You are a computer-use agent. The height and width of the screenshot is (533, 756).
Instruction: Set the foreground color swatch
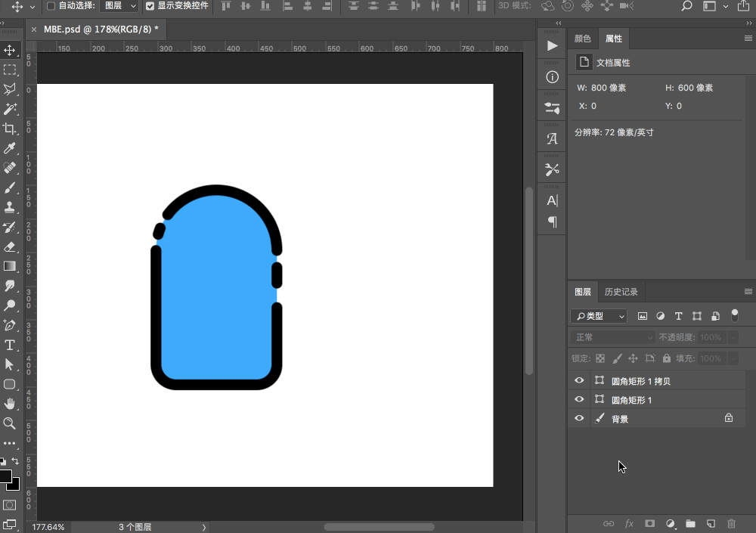[x=5, y=476]
